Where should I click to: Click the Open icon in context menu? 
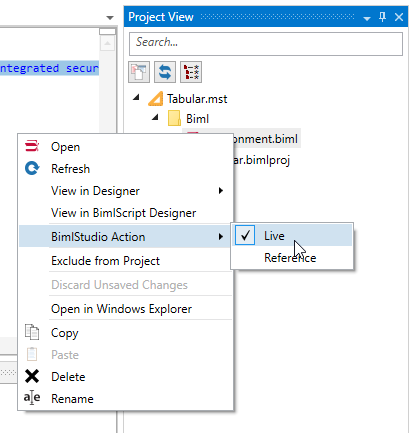point(32,146)
